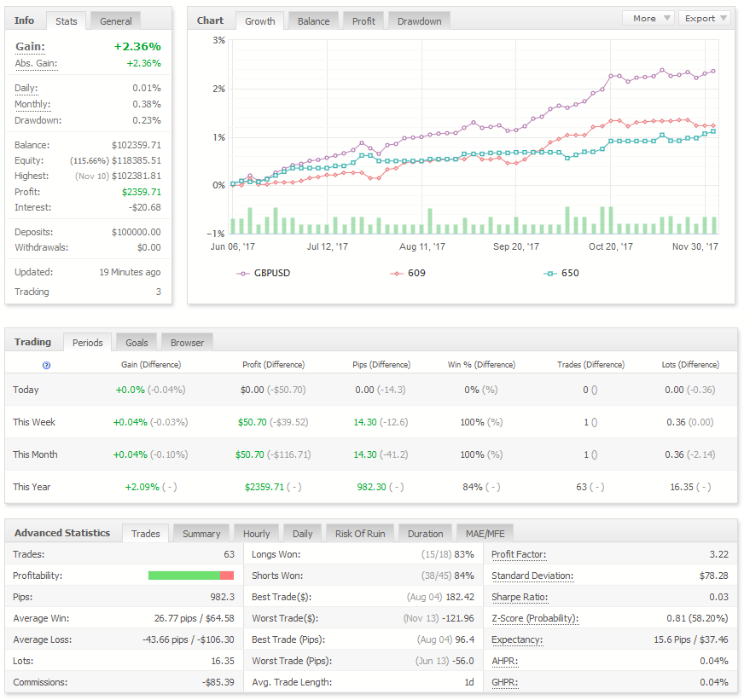744x700 pixels.
Task: Click the Commissions value -$85.39
Action: click(x=218, y=682)
